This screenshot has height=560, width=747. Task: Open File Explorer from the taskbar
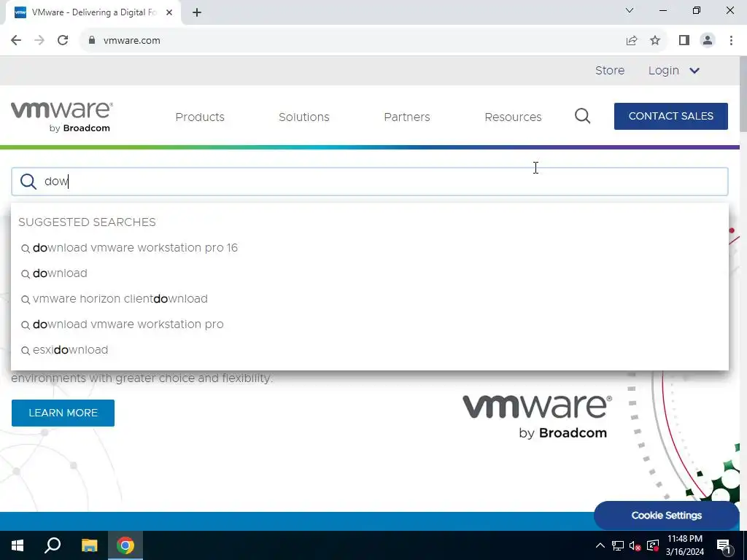coord(89,545)
